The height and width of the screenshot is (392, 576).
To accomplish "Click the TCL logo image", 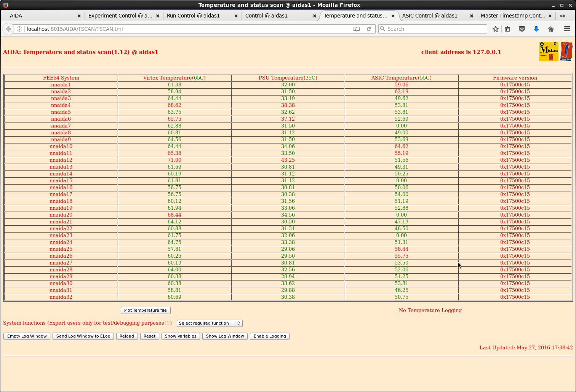I will pyautogui.click(x=566, y=51).
